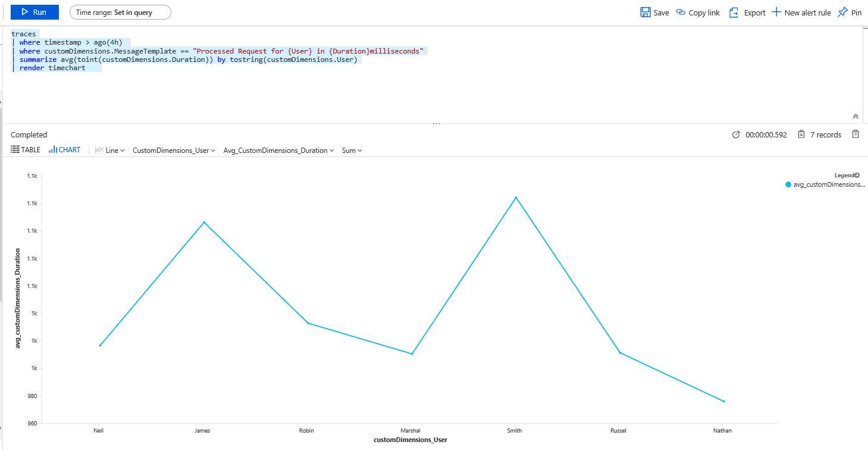
Task: Collapse the chart Legend panel
Action: click(857, 175)
